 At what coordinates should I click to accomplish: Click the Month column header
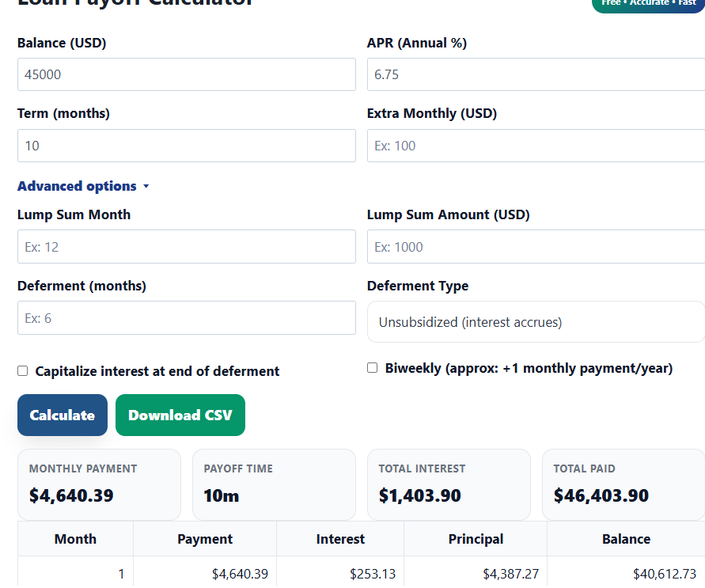point(75,539)
